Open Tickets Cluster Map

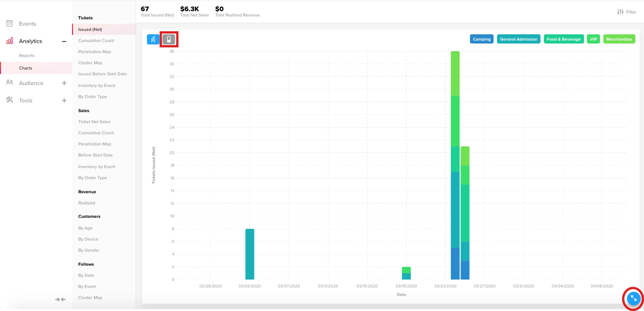90,63
